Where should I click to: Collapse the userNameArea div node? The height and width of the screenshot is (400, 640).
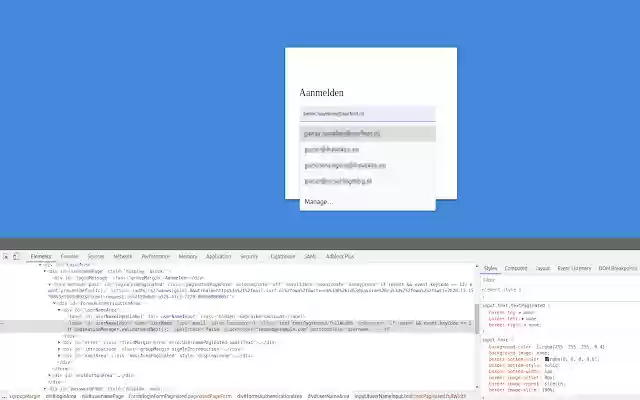point(59,310)
